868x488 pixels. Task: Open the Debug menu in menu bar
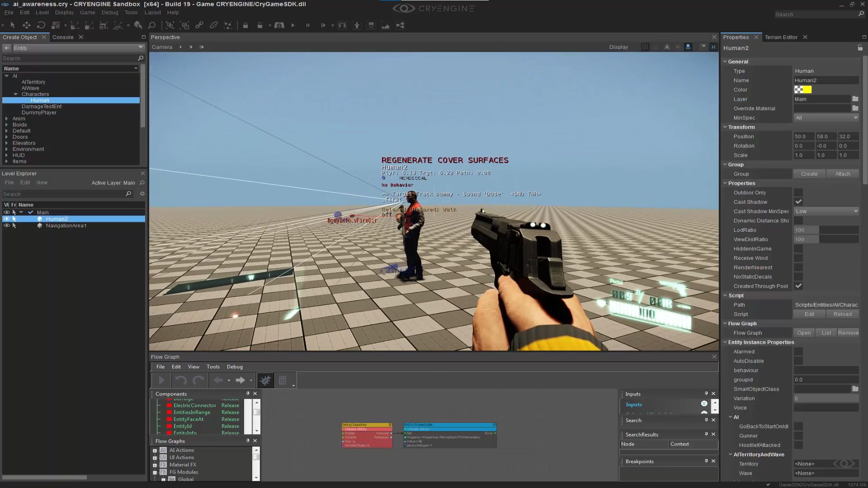tap(110, 13)
